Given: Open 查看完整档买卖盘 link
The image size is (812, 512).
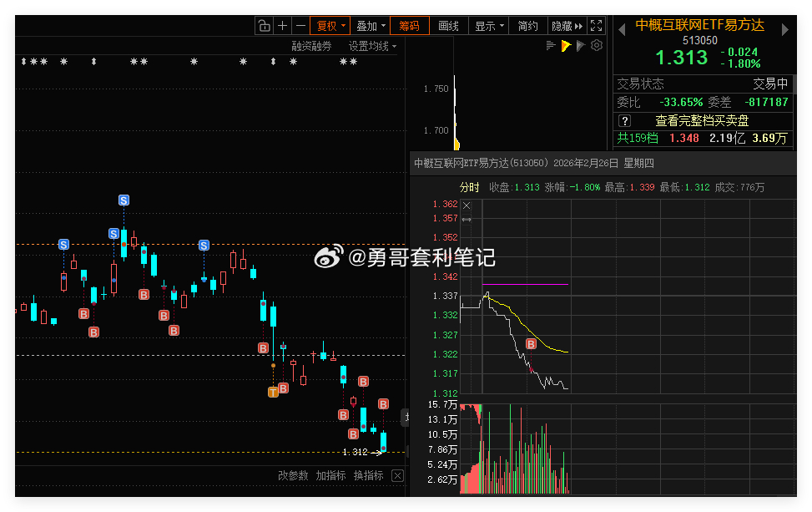Looking at the screenshot, I should (x=702, y=121).
